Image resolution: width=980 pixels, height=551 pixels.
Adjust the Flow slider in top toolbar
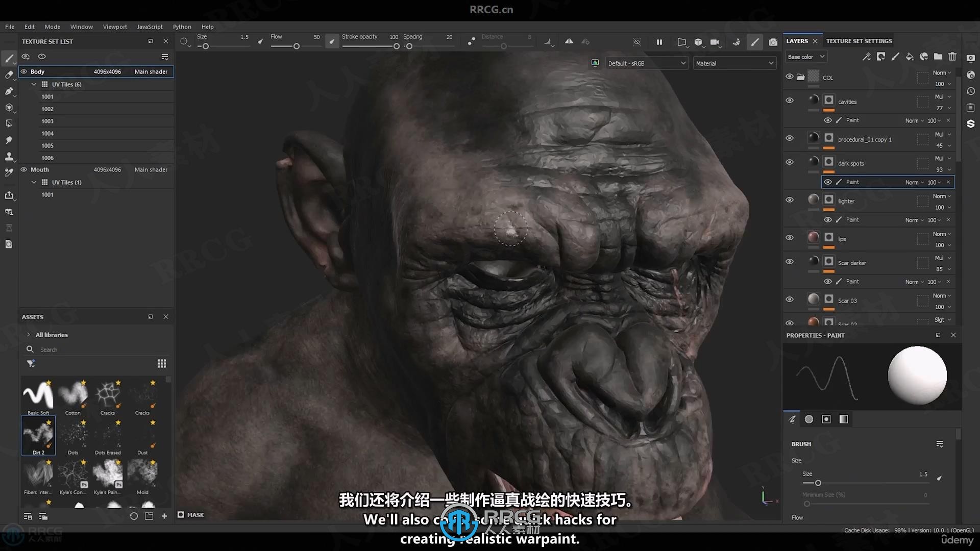[296, 46]
